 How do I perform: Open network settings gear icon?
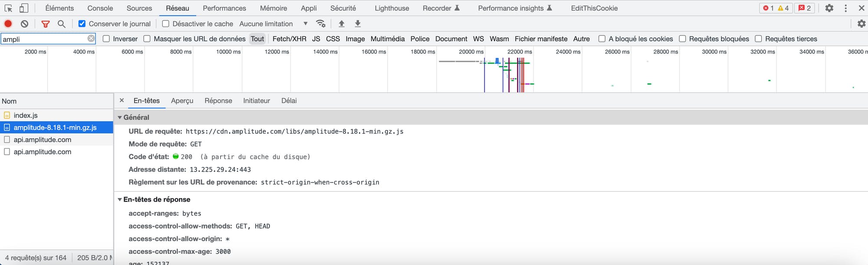[861, 23]
